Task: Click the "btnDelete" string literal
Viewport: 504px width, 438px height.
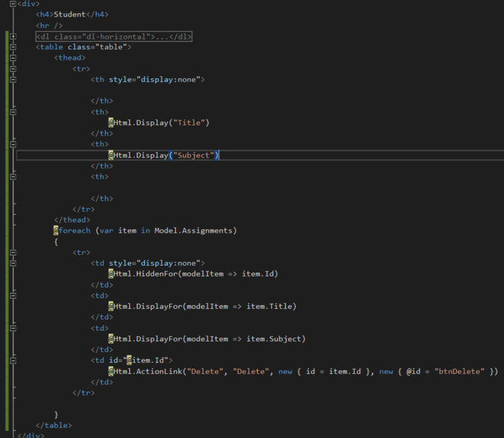Action: pyautogui.click(x=459, y=371)
